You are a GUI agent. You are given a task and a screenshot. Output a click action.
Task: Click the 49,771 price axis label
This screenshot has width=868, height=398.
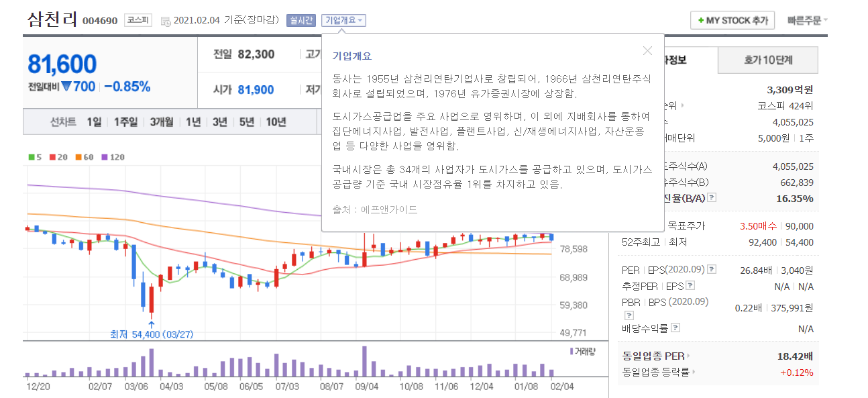pyautogui.click(x=574, y=333)
